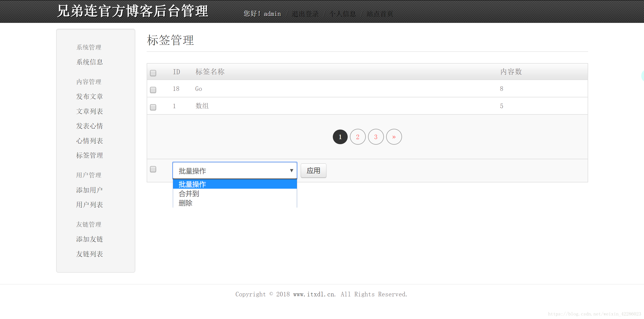Choose 批量操作 in the dropdown list

click(x=235, y=184)
